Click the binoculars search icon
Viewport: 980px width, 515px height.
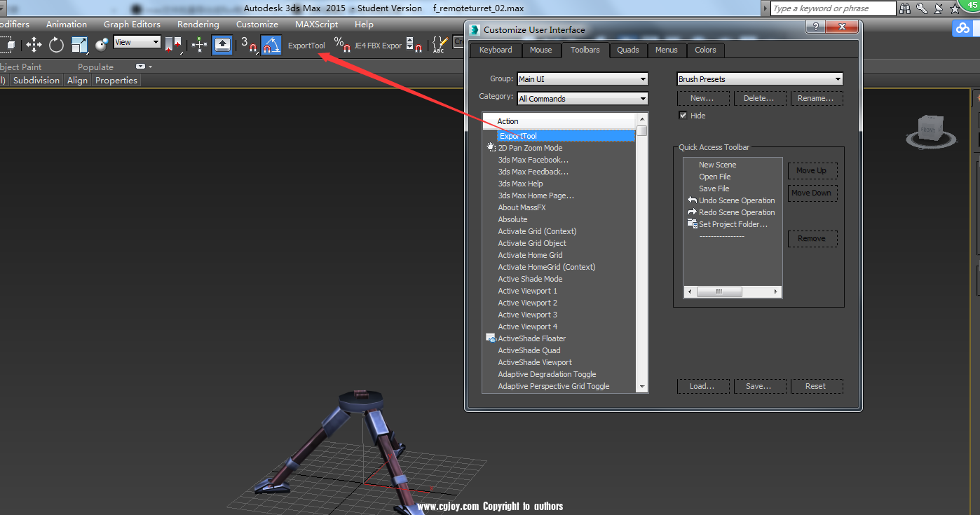coord(905,8)
